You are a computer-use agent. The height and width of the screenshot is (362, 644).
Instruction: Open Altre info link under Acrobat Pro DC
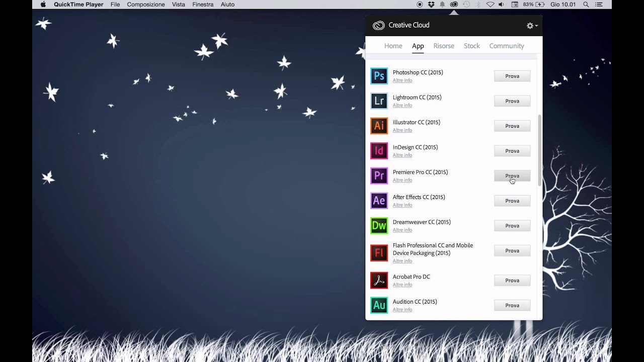click(x=403, y=285)
